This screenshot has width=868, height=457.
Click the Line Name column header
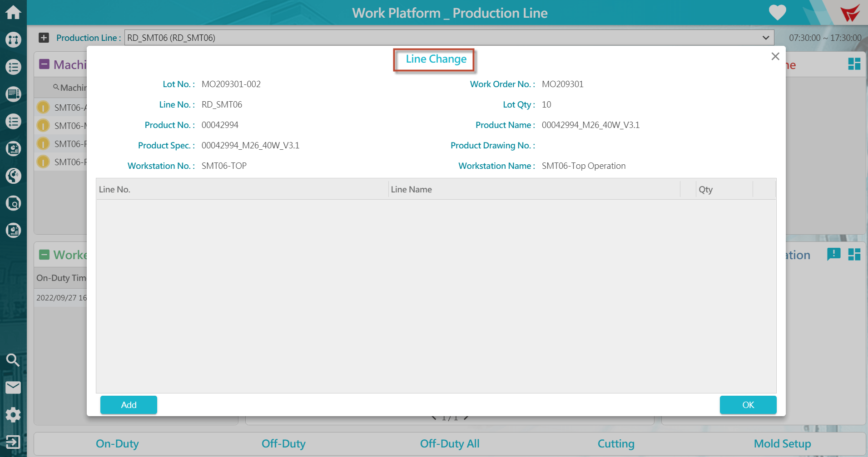411,189
